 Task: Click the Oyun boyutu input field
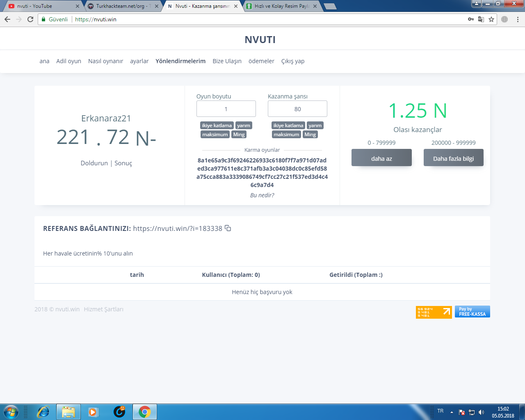[226, 109]
